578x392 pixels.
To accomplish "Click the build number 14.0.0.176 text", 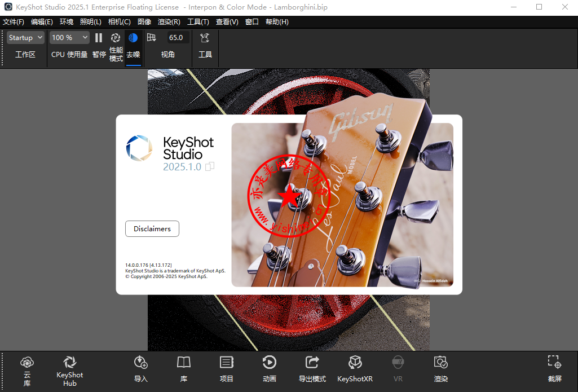I will coord(148,265).
